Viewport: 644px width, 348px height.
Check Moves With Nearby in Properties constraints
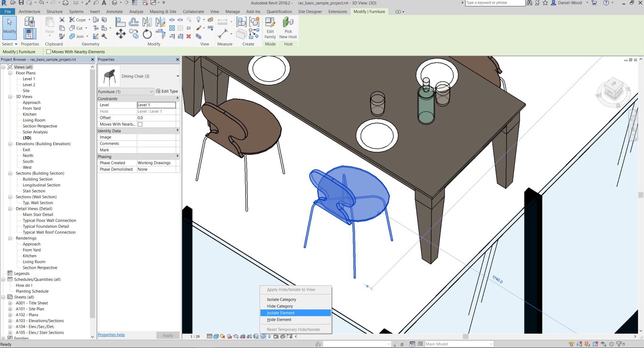coord(140,124)
